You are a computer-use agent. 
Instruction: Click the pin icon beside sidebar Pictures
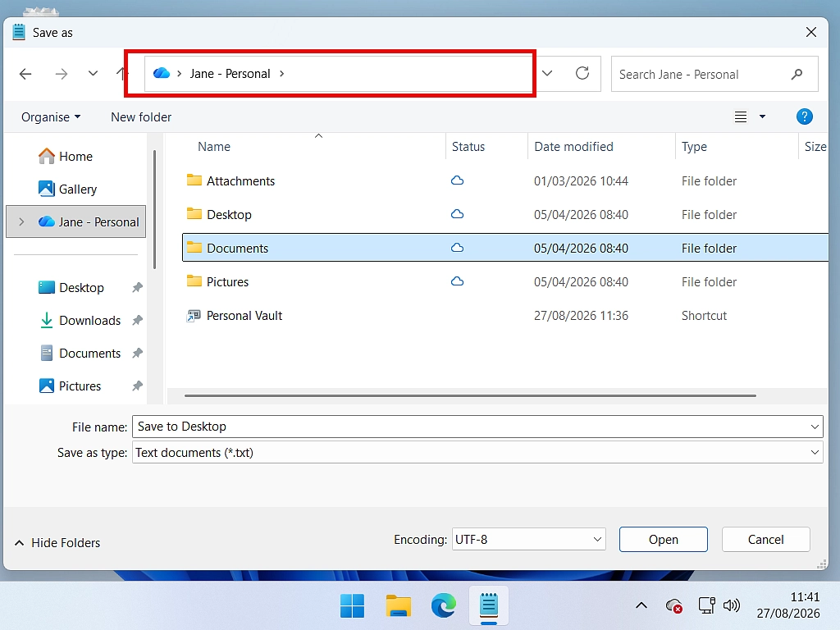pyautogui.click(x=138, y=386)
